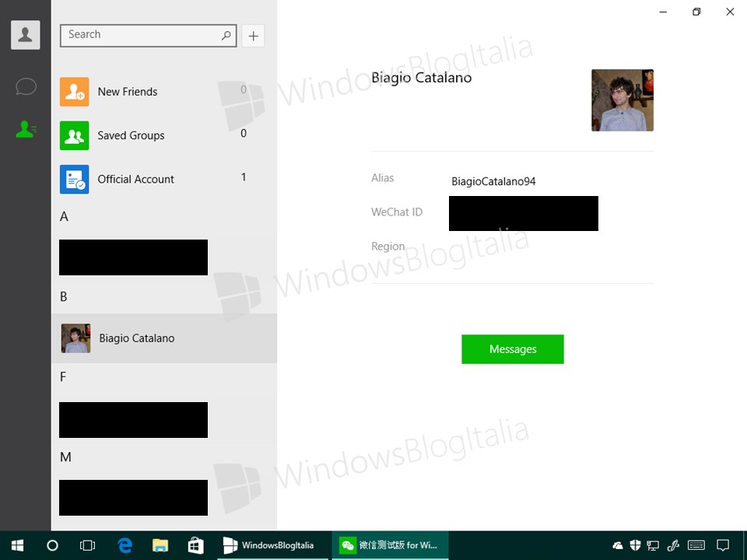Click the letter B section header

coord(63,296)
